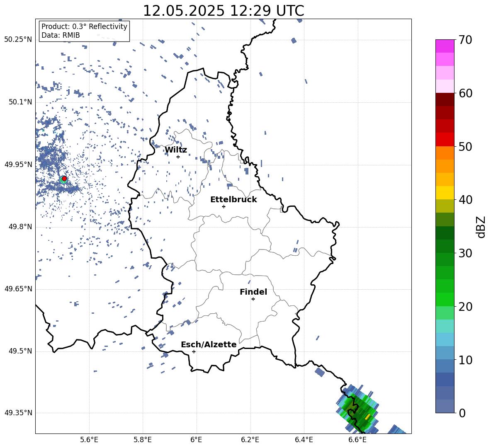The width and height of the screenshot is (491, 448).
Task: Click the colorbar tick label 60
Action: (x=466, y=93)
